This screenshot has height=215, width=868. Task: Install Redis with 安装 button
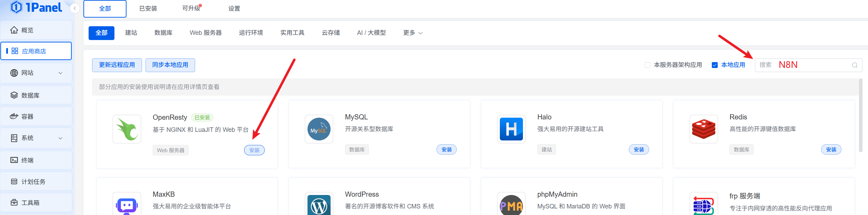831,149
